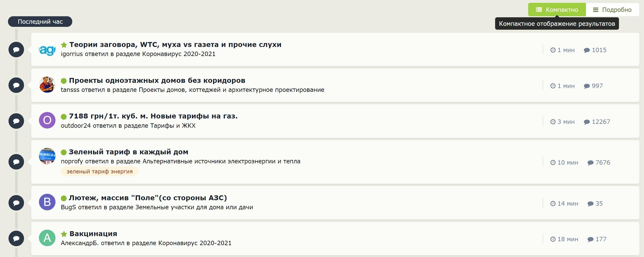This screenshot has width=644, height=257.
Task: Open АлександрБ. green A avatar
Action: coord(47,238)
